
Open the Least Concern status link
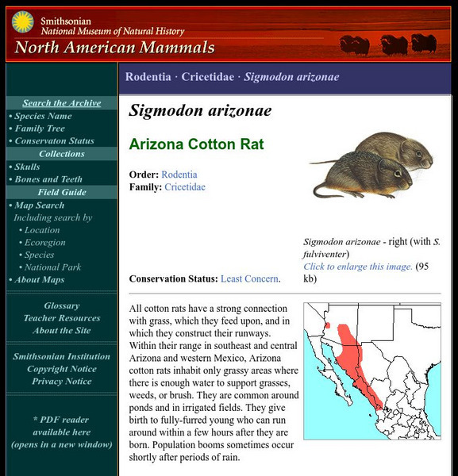coord(249,278)
